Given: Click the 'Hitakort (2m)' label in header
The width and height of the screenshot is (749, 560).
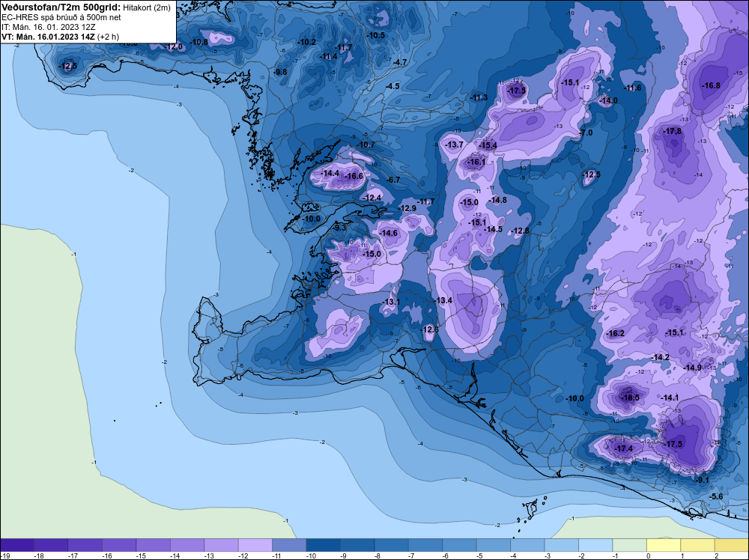Looking at the screenshot, I should pyautogui.click(x=147, y=7).
